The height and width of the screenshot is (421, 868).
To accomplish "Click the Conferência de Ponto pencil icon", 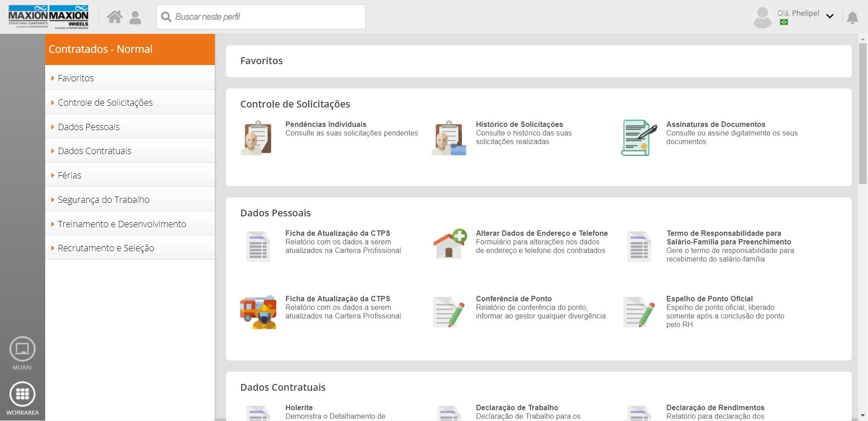I will click(x=448, y=312).
